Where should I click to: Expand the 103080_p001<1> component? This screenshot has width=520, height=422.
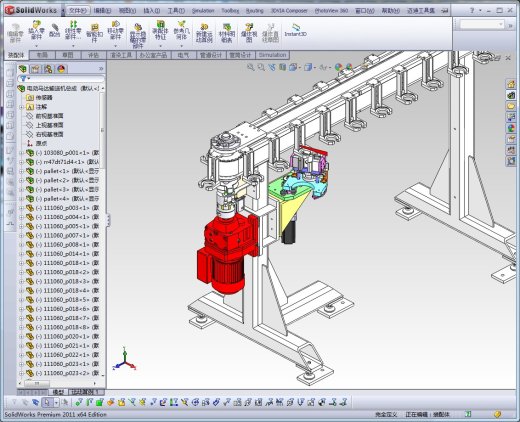[x=21, y=153]
